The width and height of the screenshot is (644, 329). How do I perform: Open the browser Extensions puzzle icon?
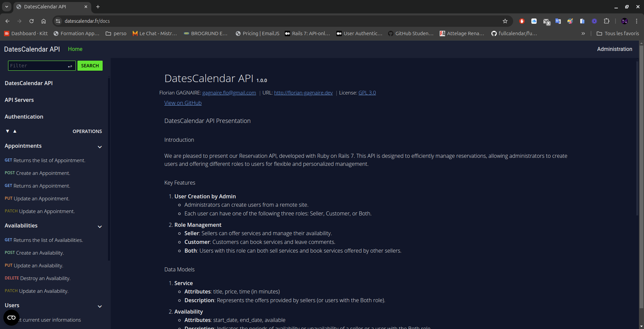[607, 21]
